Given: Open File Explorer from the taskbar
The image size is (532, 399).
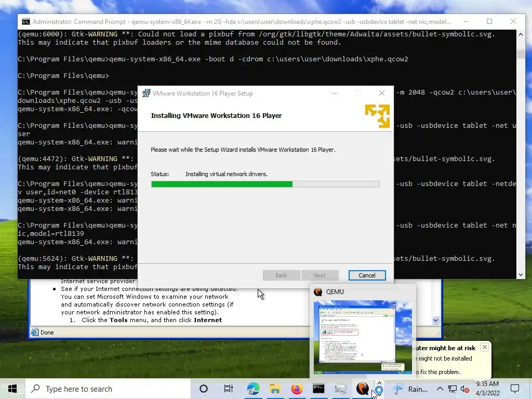Looking at the screenshot, I should click(275, 389).
